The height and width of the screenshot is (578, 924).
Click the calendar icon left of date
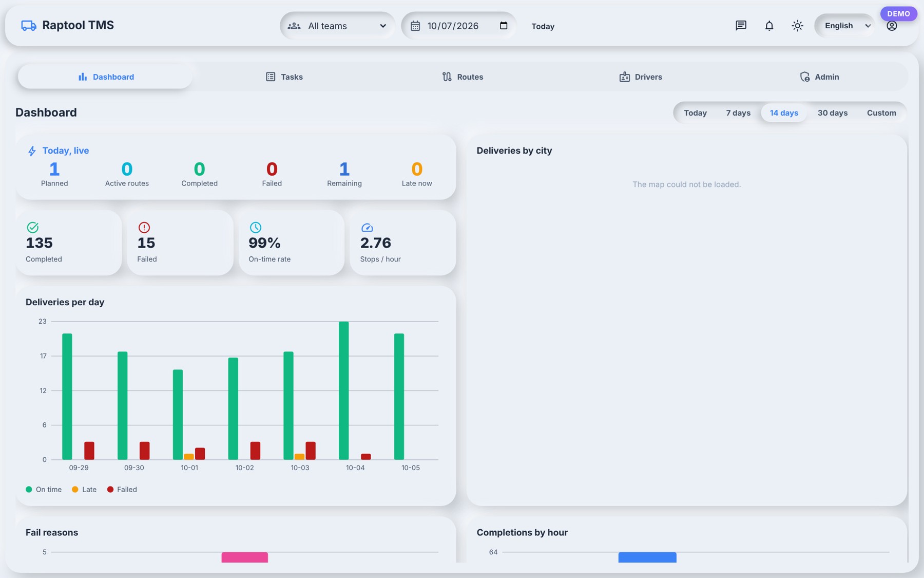[x=415, y=26]
